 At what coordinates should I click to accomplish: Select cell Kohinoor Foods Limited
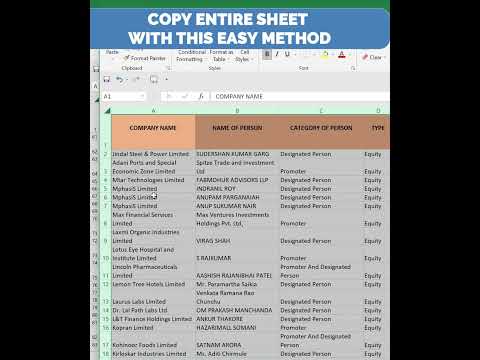point(153,341)
